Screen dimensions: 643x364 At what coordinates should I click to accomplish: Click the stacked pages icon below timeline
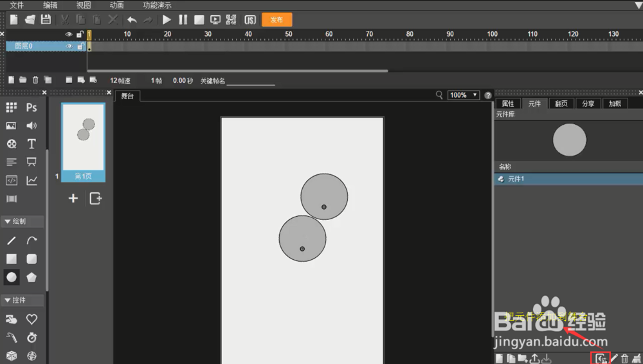tap(48, 80)
